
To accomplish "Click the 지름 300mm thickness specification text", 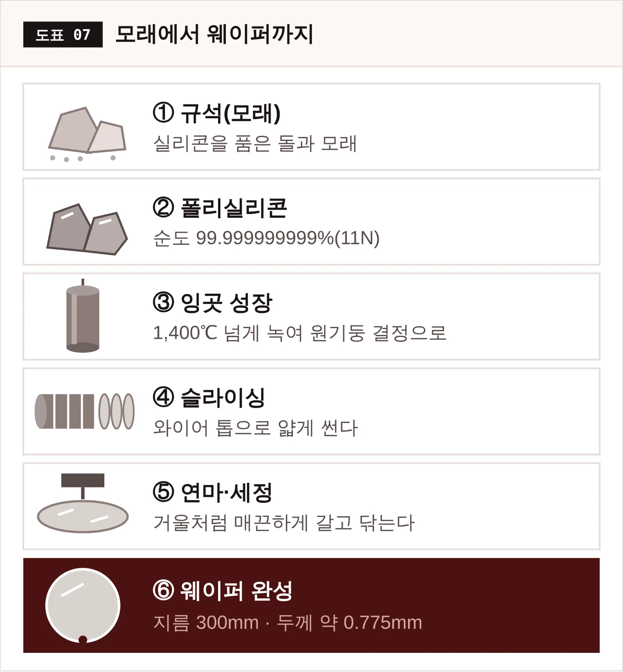I will tap(288, 622).
